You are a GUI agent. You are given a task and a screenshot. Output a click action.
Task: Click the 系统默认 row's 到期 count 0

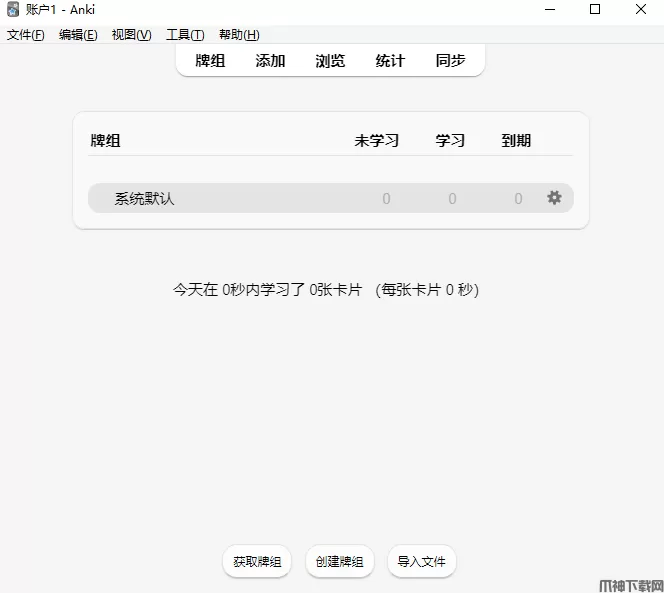[x=518, y=198]
